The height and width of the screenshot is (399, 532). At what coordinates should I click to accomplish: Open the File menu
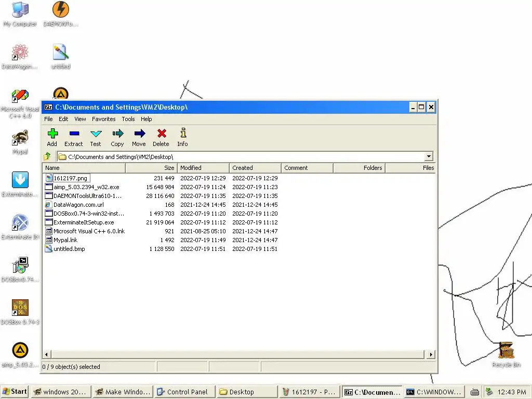(x=48, y=119)
